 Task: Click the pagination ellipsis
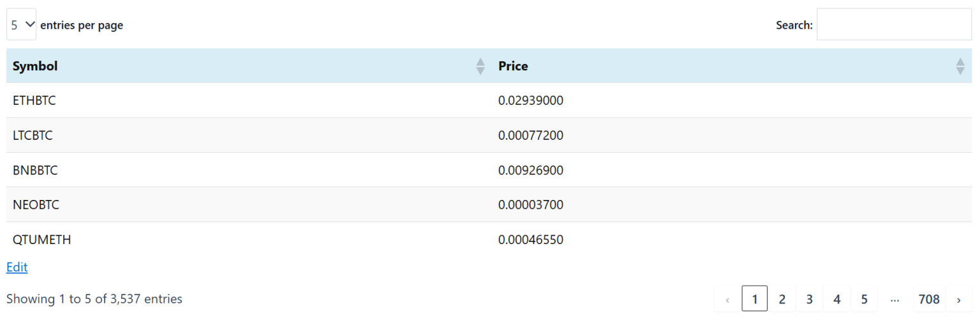[x=895, y=299]
